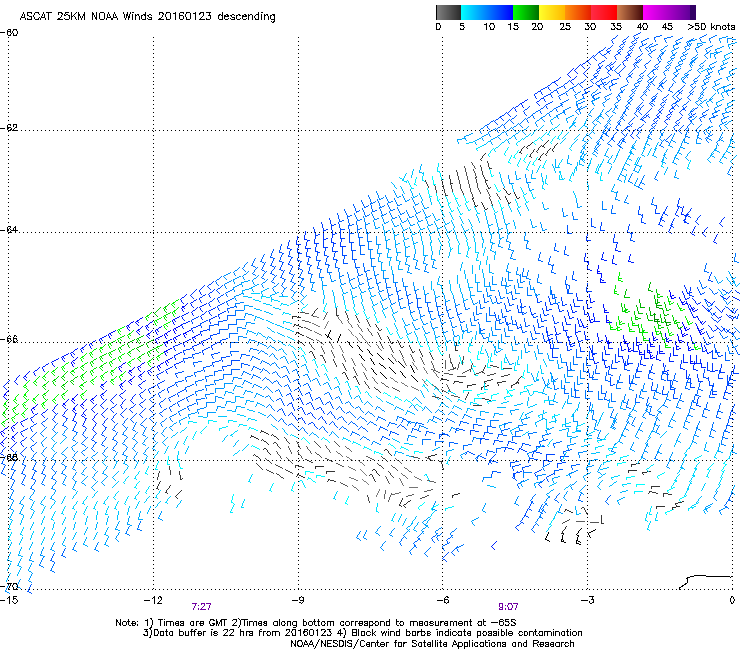Click the '-12' longitude axis label
This screenshot has width=740, height=650.
(x=153, y=600)
